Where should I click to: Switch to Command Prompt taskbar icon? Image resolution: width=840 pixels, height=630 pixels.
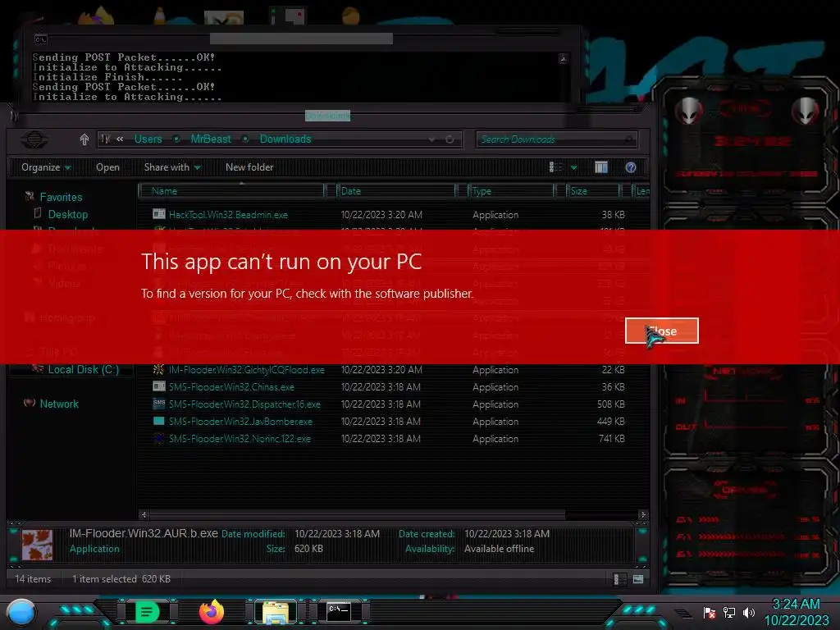339,611
